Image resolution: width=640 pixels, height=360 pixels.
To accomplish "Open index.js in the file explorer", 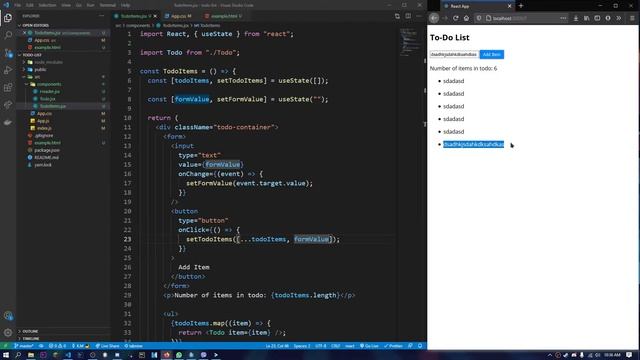I will coord(44,128).
